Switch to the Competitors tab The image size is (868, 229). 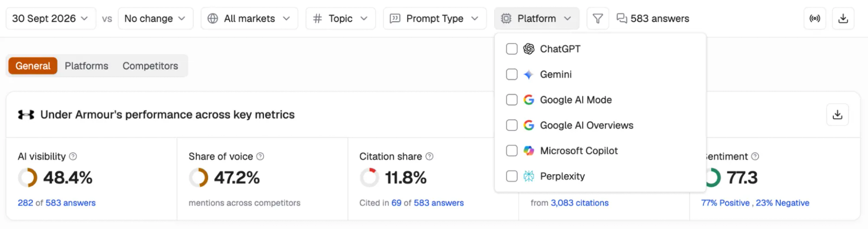point(150,66)
